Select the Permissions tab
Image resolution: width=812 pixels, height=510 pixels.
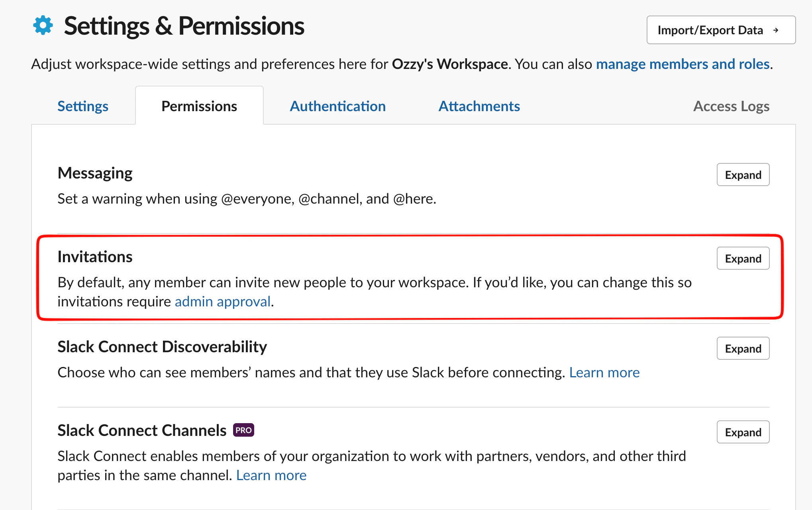[x=199, y=106]
